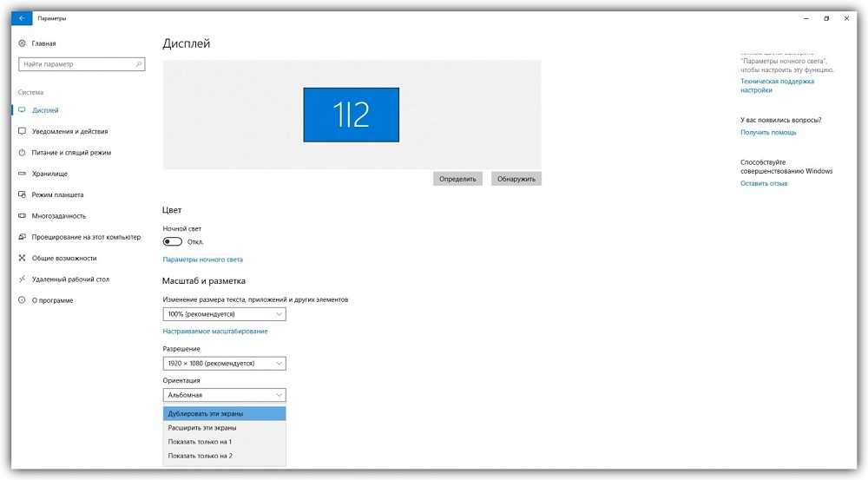
Task: Select Расширить эти экраны option
Action: click(224, 427)
